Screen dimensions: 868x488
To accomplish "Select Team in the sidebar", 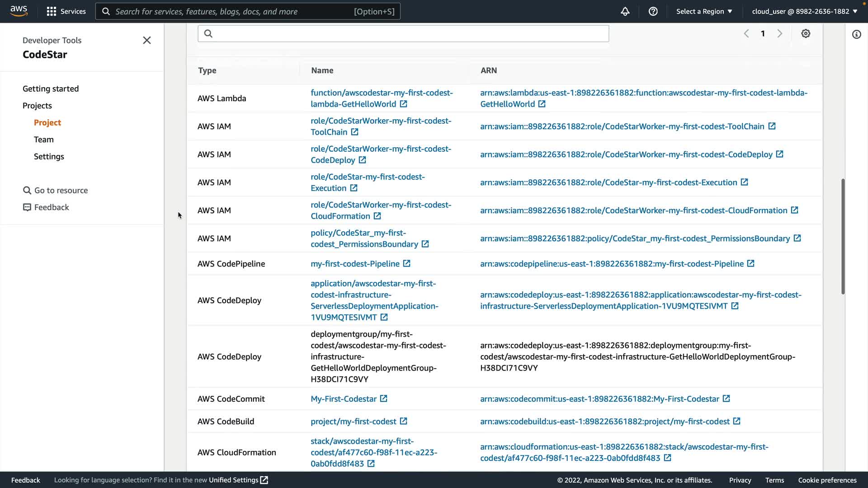I will [x=43, y=140].
